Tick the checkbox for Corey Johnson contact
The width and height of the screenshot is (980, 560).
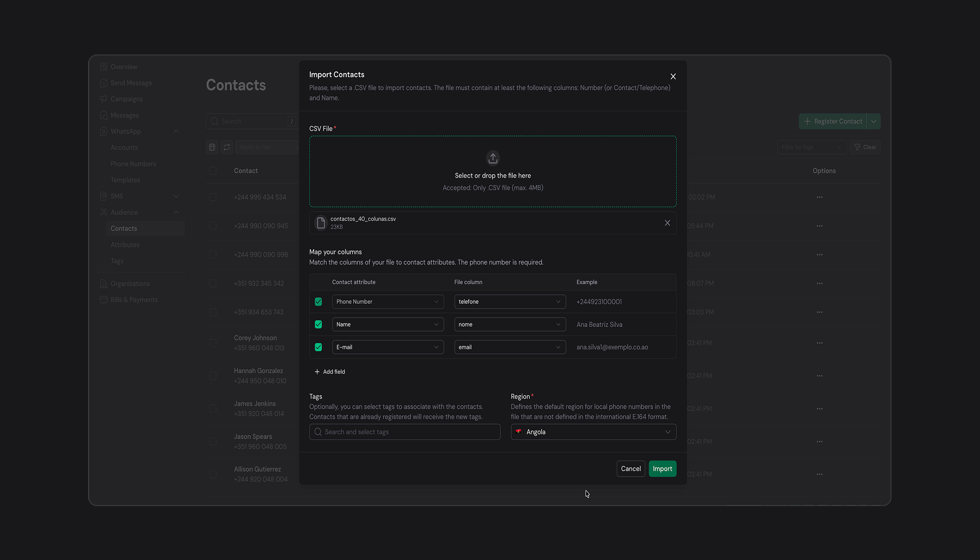213,343
